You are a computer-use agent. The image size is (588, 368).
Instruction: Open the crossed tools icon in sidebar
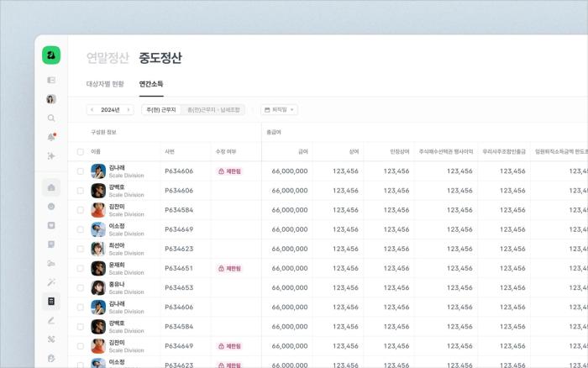pos(51,339)
